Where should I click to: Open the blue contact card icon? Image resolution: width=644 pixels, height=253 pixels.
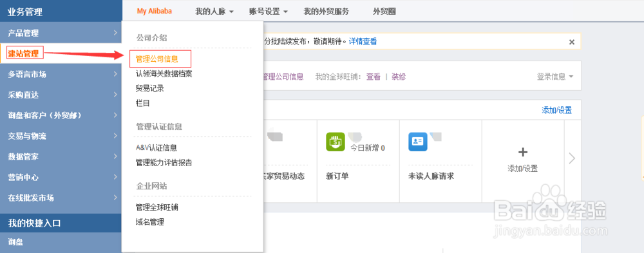[418, 142]
